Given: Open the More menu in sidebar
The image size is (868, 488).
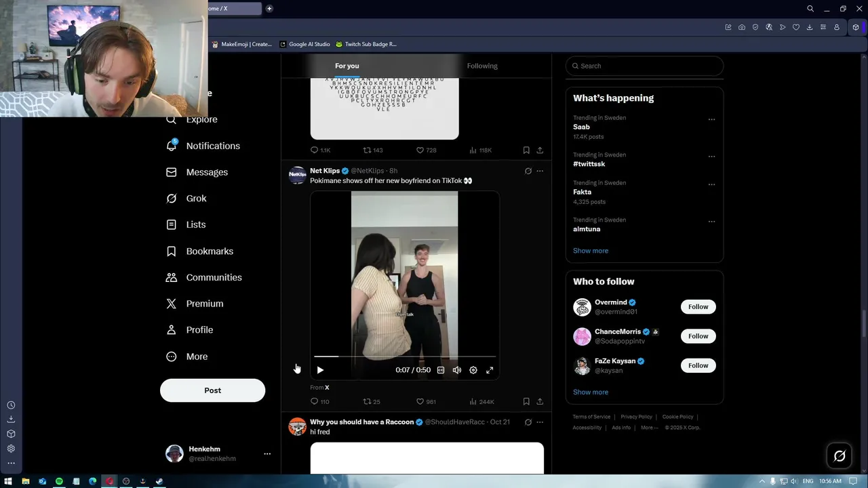Looking at the screenshot, I should pyautogui.click(x=187, y=357).
